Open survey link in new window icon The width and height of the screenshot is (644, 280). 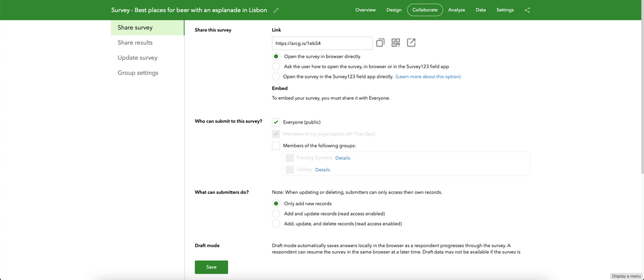pos(412,43)
